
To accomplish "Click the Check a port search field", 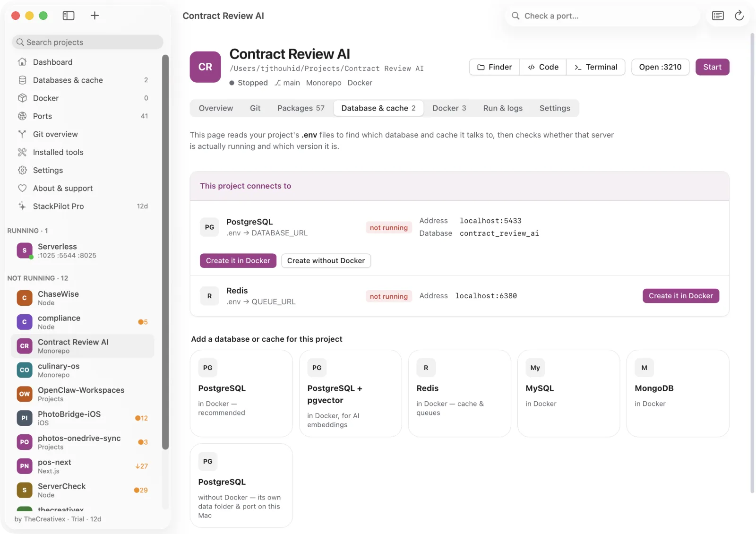I will click(x=602, y=16).
